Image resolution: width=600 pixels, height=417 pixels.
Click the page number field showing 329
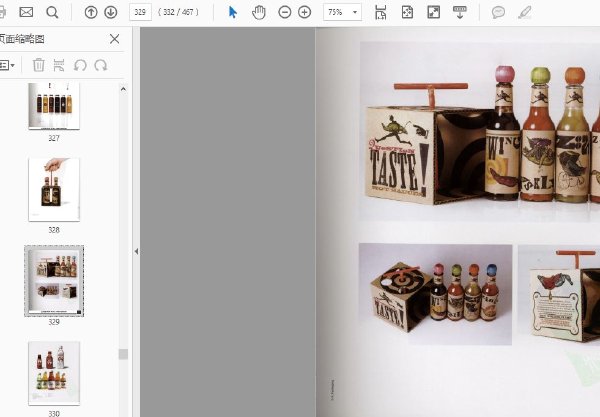140,12
